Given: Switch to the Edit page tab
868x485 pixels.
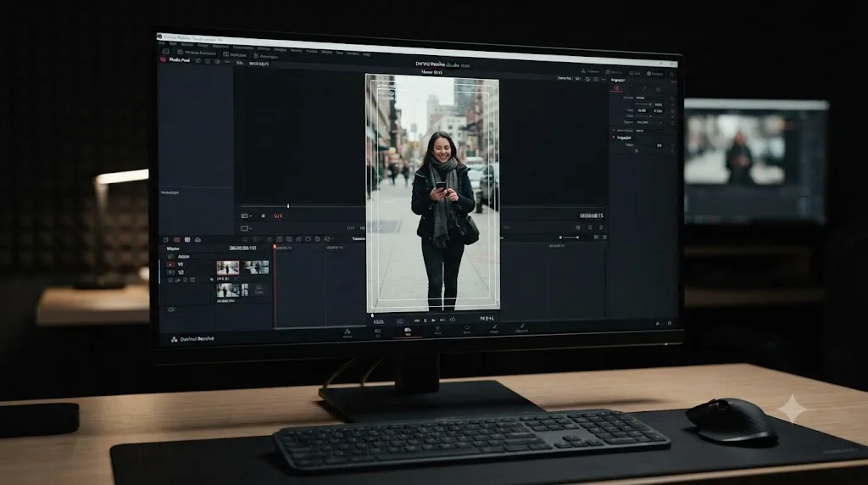Looking at the screenshot, I should (x=408, y=331).
